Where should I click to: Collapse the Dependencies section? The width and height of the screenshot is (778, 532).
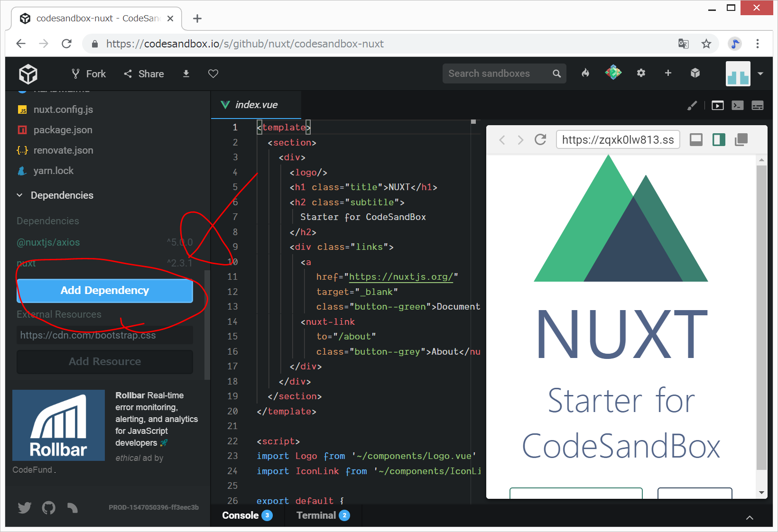pyautogui.click(x=19, y=195)
